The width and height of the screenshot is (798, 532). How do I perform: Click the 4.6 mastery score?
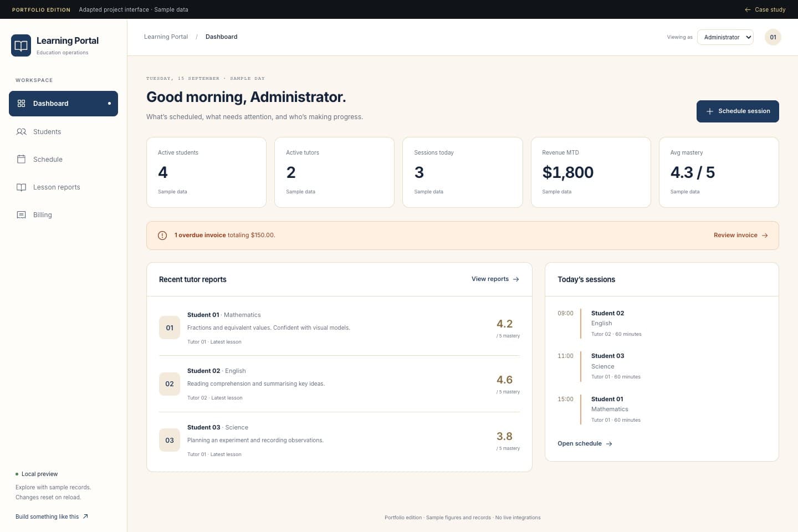(504, 380)
